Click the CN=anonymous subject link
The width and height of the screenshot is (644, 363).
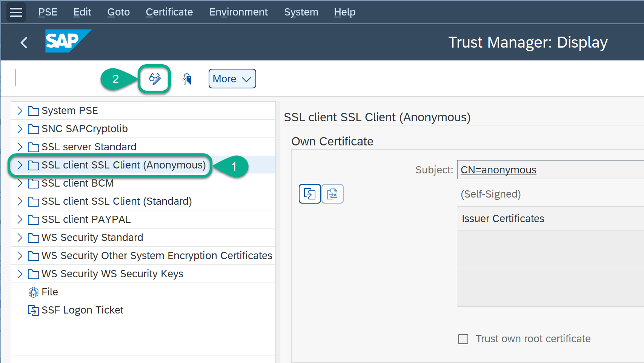(498, 170)
